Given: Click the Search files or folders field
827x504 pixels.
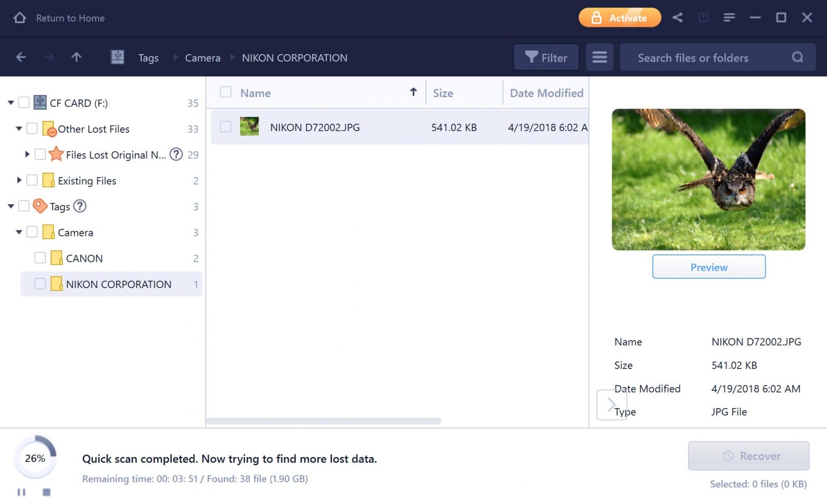Looking at the screenshot, I should [700, 58].
